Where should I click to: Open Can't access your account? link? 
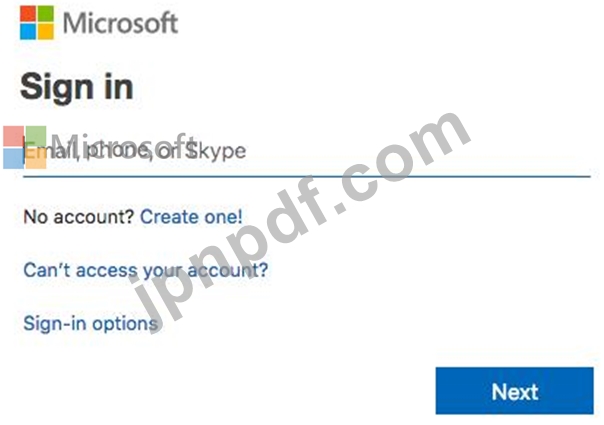[x=146, y=270]
